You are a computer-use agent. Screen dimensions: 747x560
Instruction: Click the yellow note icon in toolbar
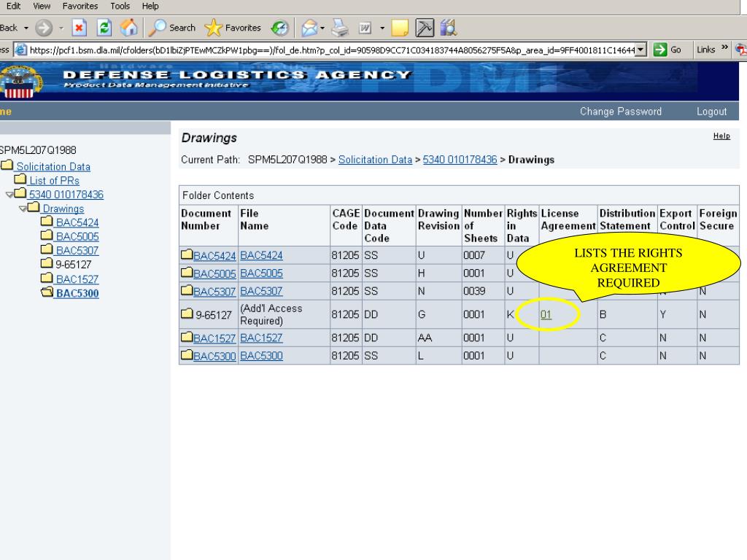pyautogui.click(x=399, y=28)
